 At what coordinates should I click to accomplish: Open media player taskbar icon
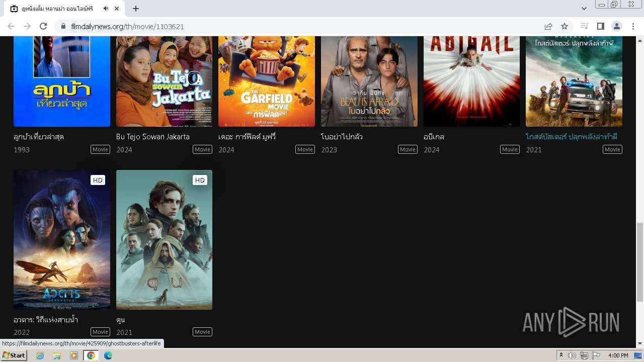[74, 355]
